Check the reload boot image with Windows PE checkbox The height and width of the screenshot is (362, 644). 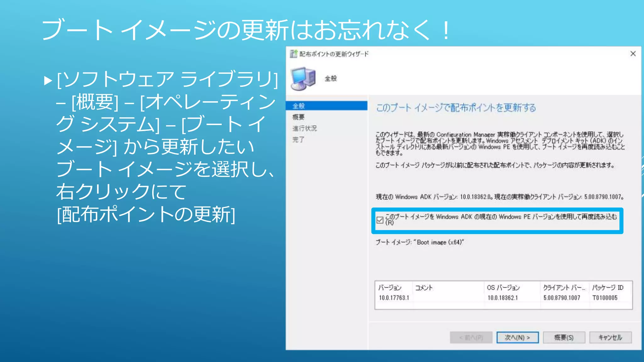click(x=380, y=220)
